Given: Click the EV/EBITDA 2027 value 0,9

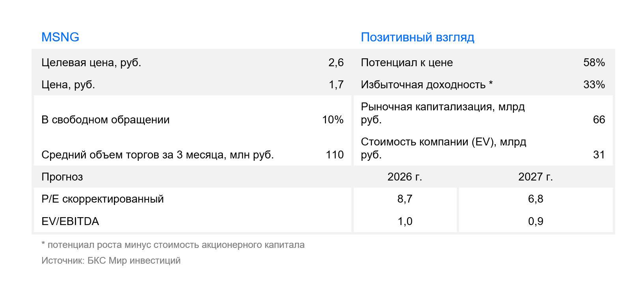Looking at the screenshot, I should (x=536, y=221).
